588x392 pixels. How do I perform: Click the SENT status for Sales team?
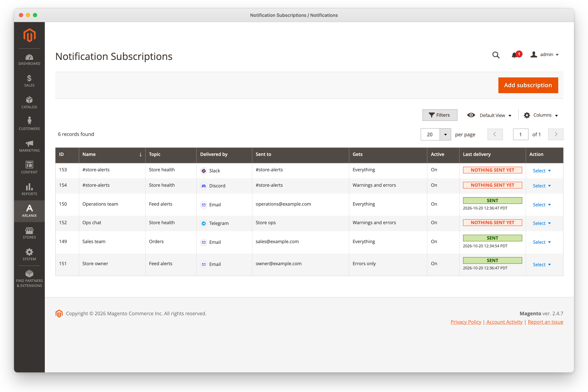click(492, 238)
